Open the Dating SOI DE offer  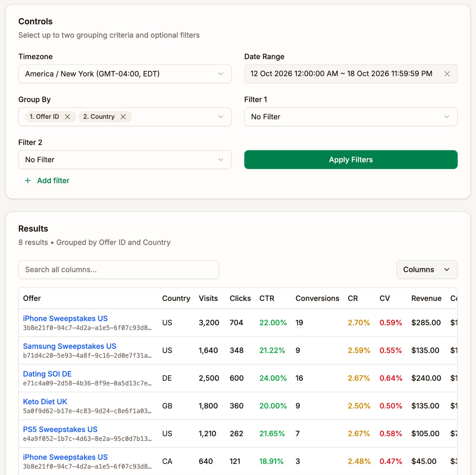click(47, 374)
